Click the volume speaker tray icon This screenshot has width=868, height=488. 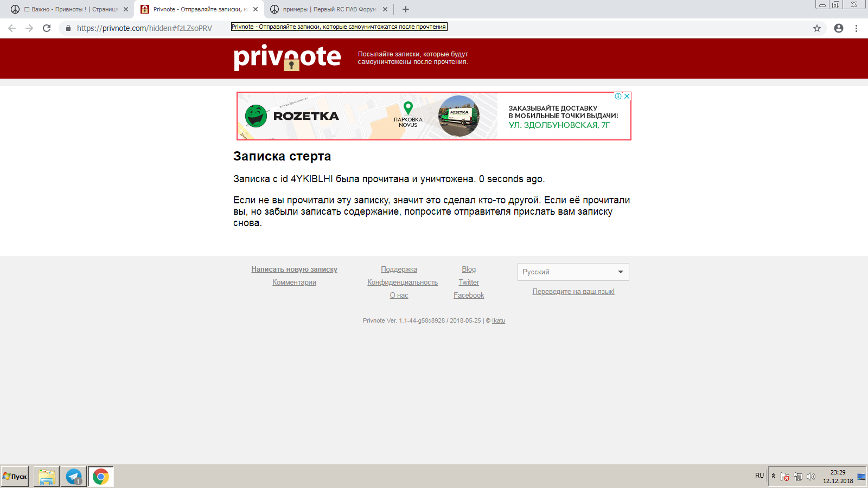coord(811,477)
